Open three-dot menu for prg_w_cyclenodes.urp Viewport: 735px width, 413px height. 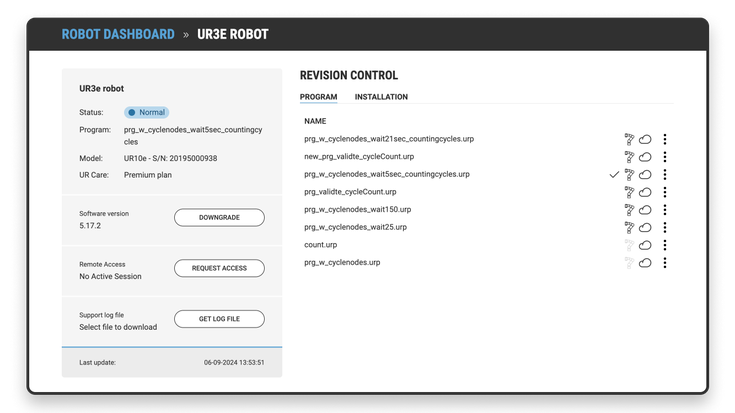[x=665, y=263]
